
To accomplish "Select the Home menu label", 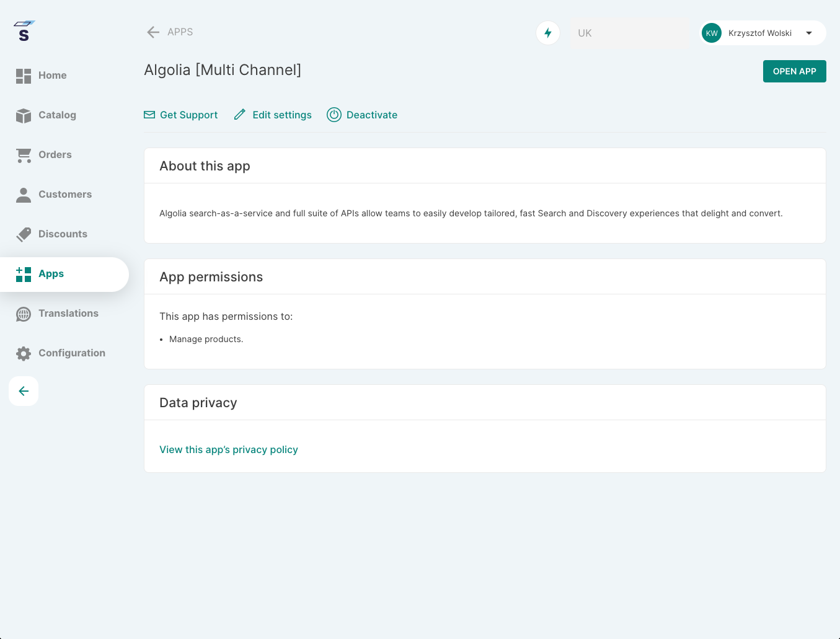I will pos(53,75).
